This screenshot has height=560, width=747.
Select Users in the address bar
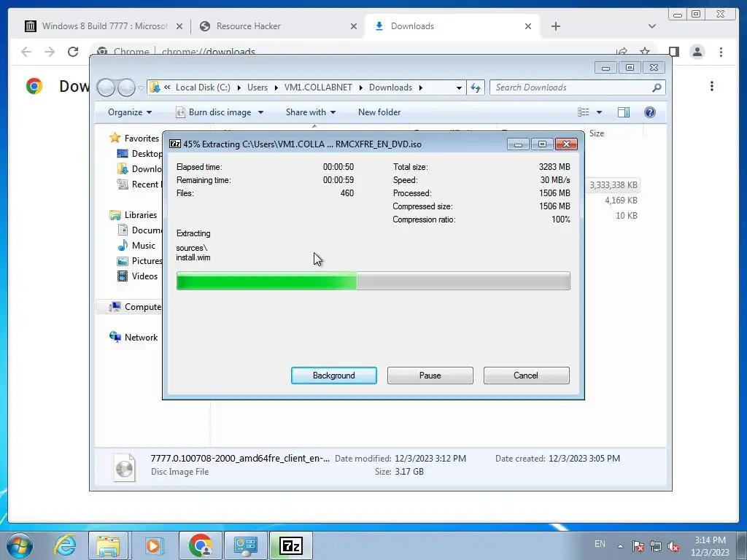pos(258,87)
